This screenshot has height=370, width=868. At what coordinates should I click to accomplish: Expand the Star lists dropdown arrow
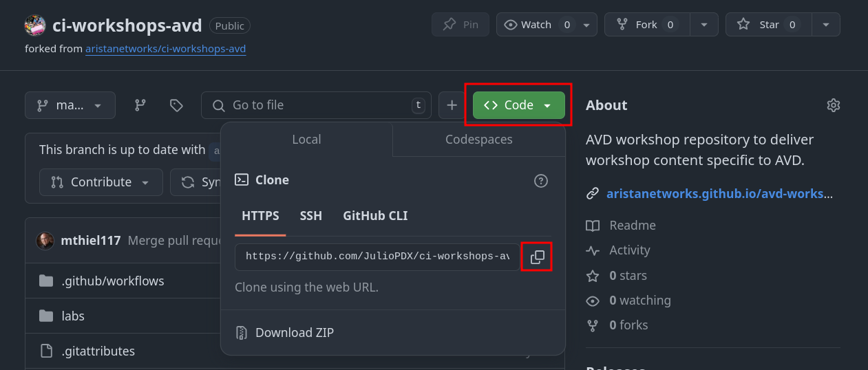(825, 25)
